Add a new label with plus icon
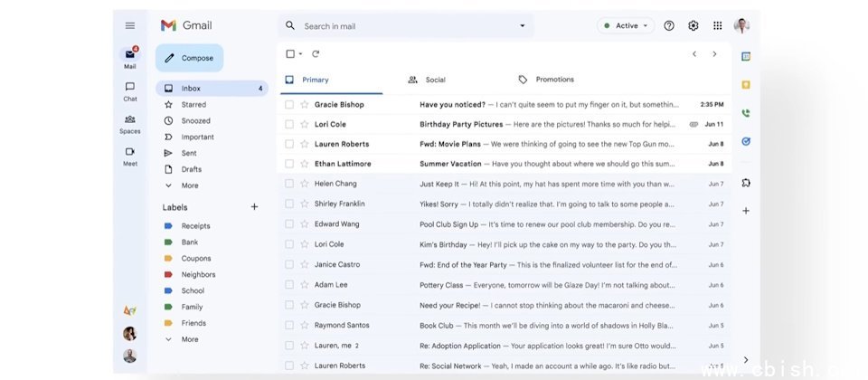This screenshot has width=868, height=380. [x=254, y=207]
